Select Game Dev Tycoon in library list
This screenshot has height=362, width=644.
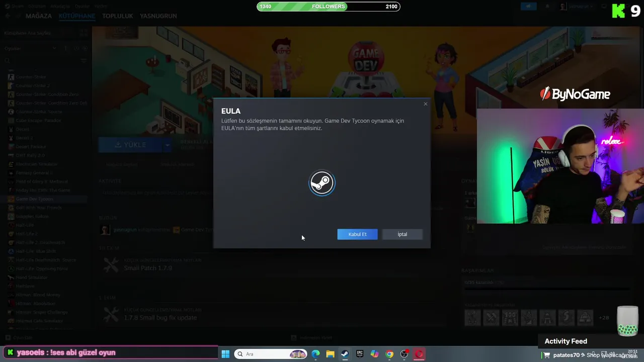click(34, 199)
